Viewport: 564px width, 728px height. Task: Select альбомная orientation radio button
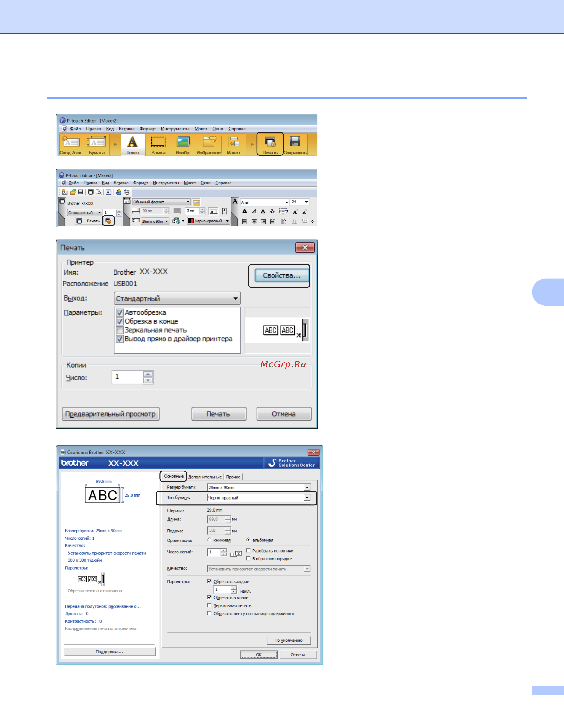pyautogui.click(x=248, y=539)
